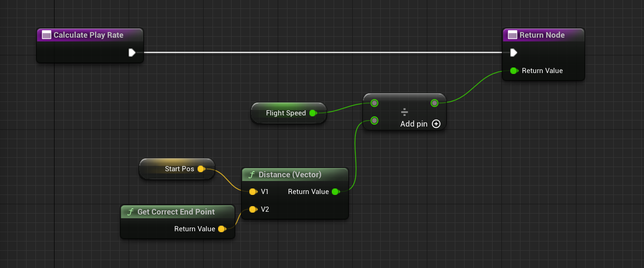
Task: Click the divide node's output pin
Action: pyautogui.click(x=434, y=103)
